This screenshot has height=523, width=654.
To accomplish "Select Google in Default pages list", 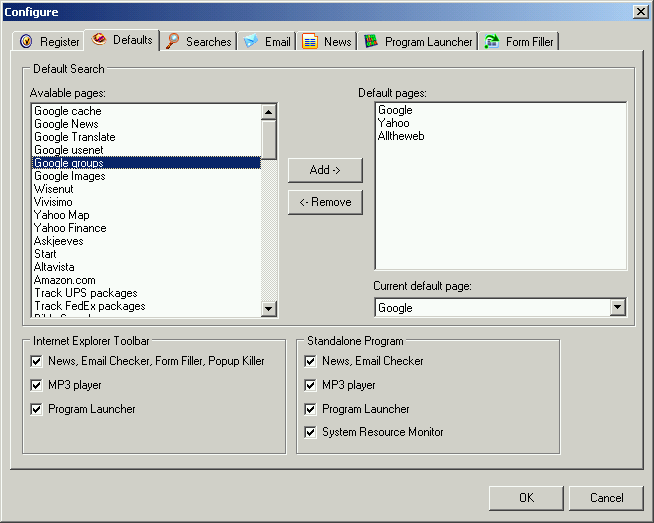I will pyautogui.click(x=501, y=110).
